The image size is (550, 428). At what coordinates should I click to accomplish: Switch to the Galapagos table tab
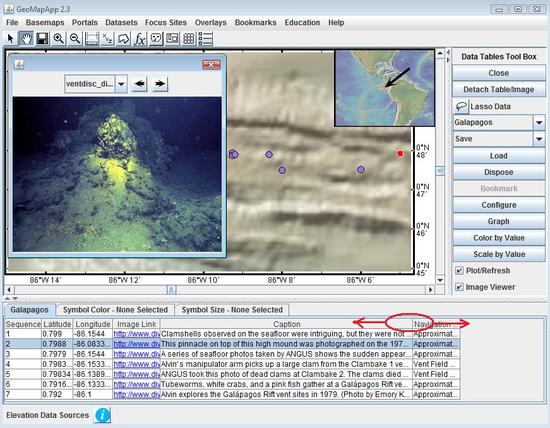(29, 310)
